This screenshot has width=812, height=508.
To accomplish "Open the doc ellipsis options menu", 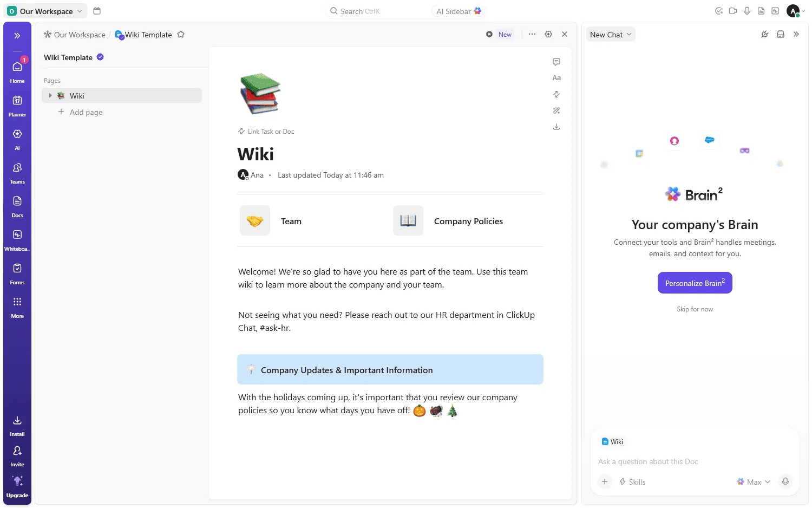I will coord(532,34).
